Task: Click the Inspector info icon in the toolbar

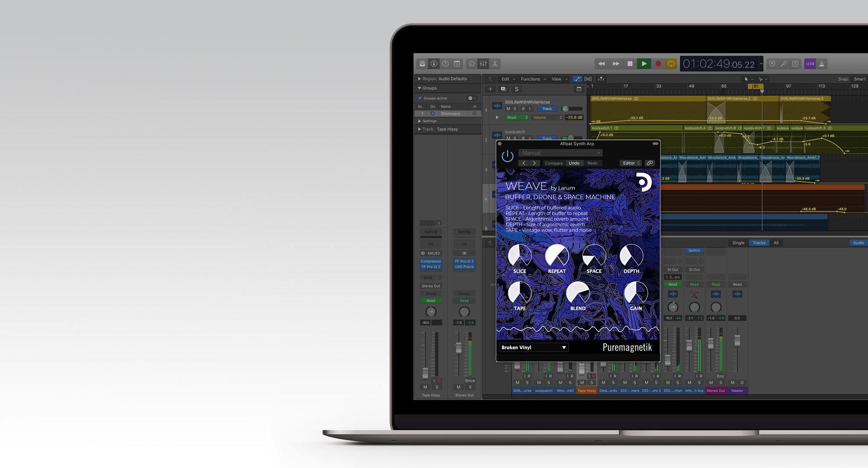Action: 434,64
